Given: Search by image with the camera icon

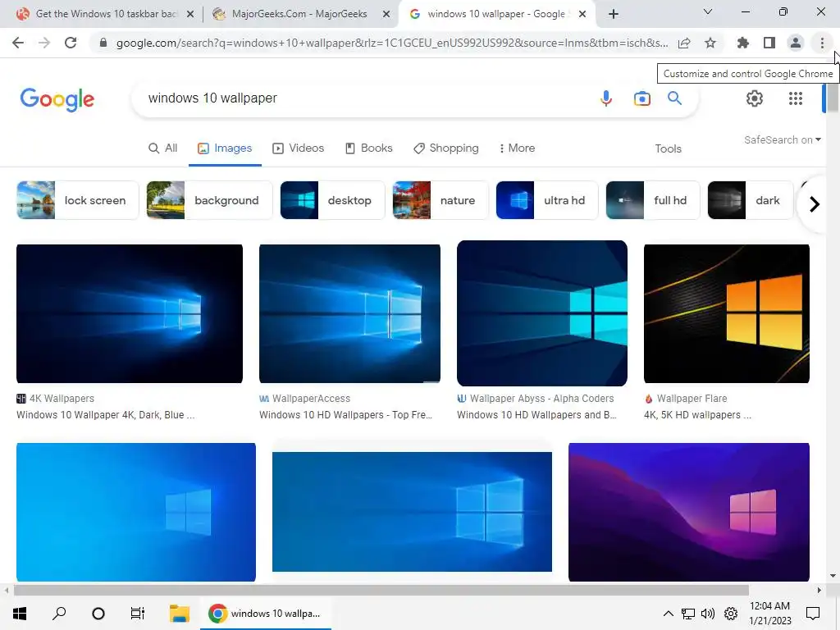Looking at the screenshot, I should [641, 98].
